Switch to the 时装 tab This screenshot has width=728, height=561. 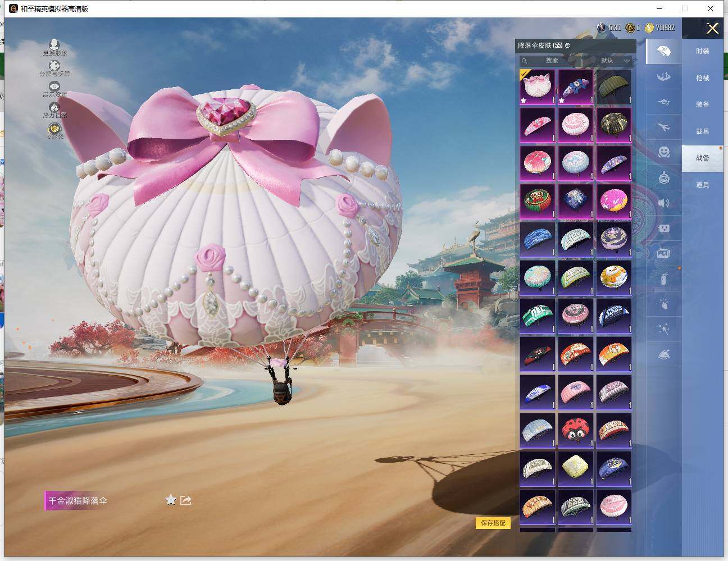[702, 51]
